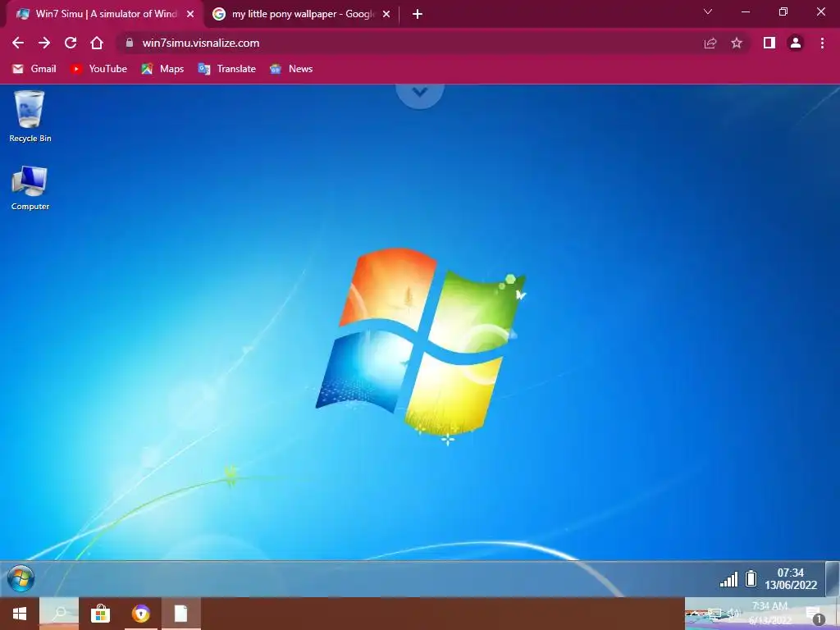Open the Translate bookmark
This screenshot has height=630, width=840.
click(x=226, y=69)
